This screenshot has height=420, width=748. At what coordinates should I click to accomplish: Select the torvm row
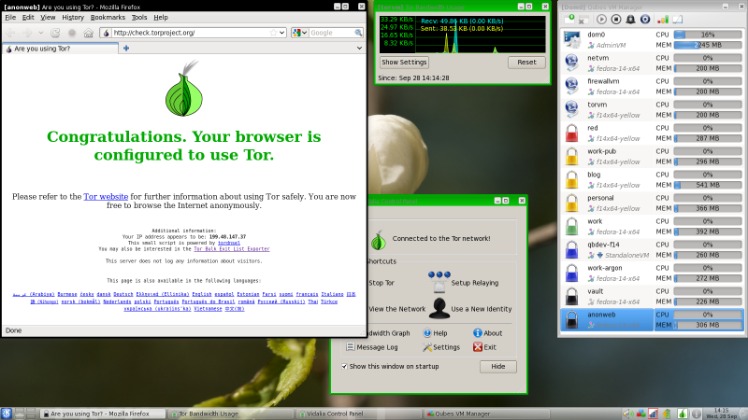(x=652, y=110)
